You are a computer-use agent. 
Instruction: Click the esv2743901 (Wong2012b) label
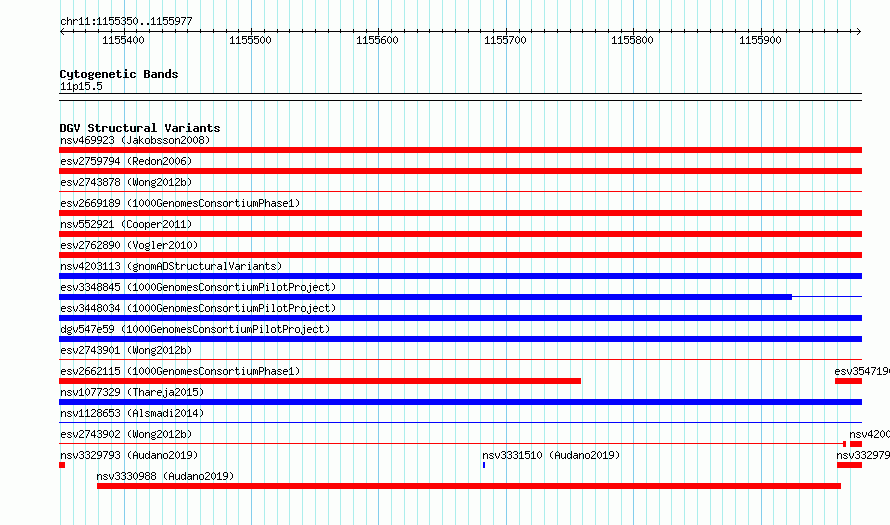126,350
